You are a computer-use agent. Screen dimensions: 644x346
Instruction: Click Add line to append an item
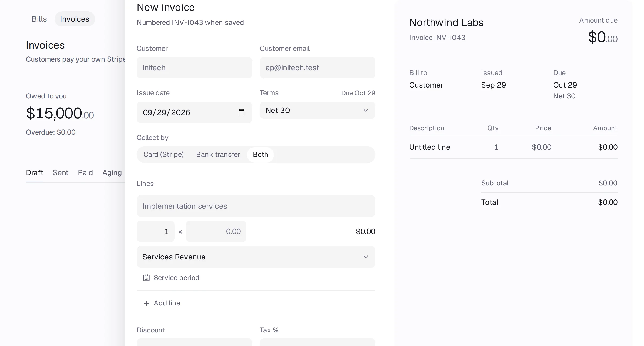click(x=162, y=303)
